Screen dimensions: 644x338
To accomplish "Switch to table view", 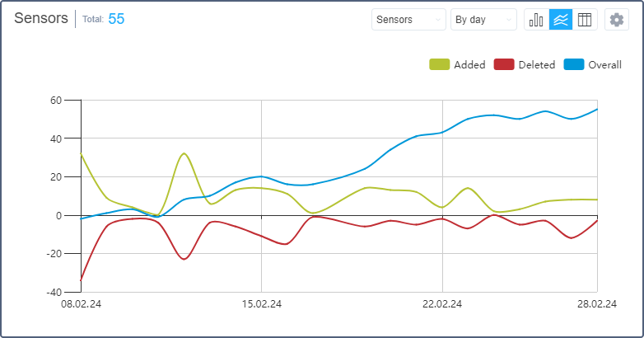I will [585, 20].
